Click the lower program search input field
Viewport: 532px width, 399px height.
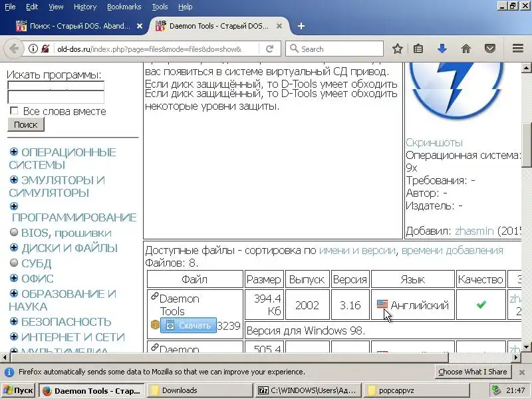56,96
